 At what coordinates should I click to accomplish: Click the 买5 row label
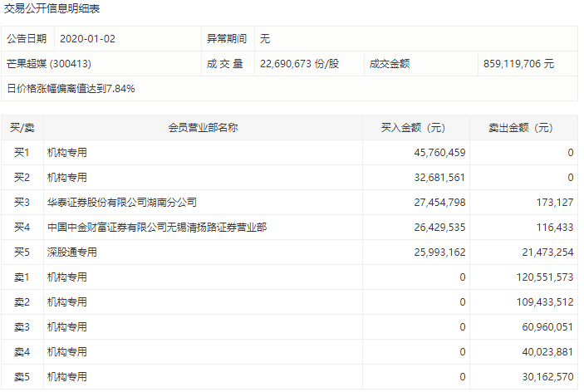(x=22, y=252)
